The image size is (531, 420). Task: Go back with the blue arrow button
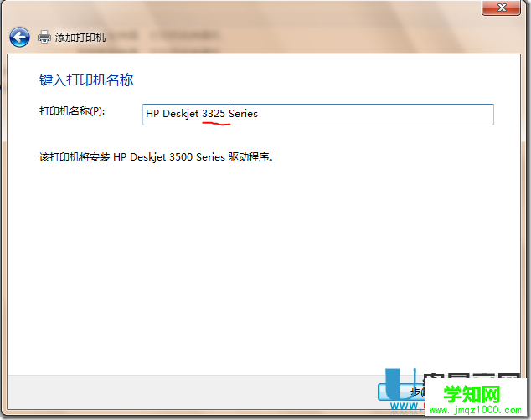(19, 37)
